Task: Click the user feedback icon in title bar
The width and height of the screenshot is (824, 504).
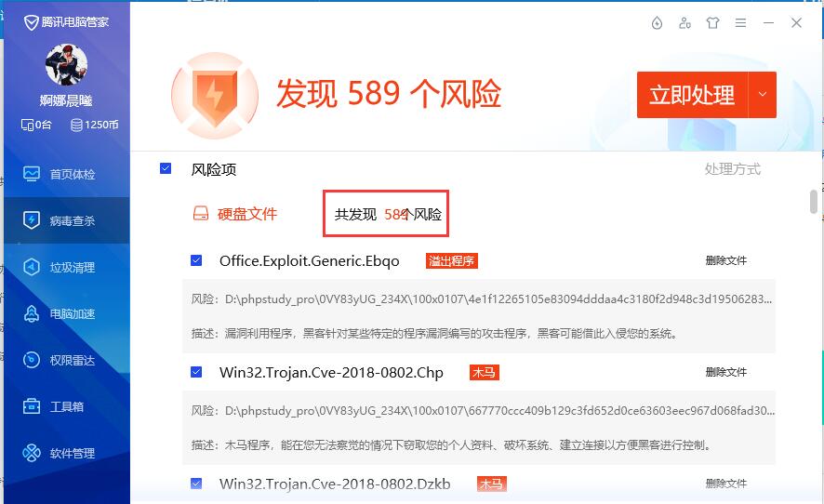Action: (684, 22)
